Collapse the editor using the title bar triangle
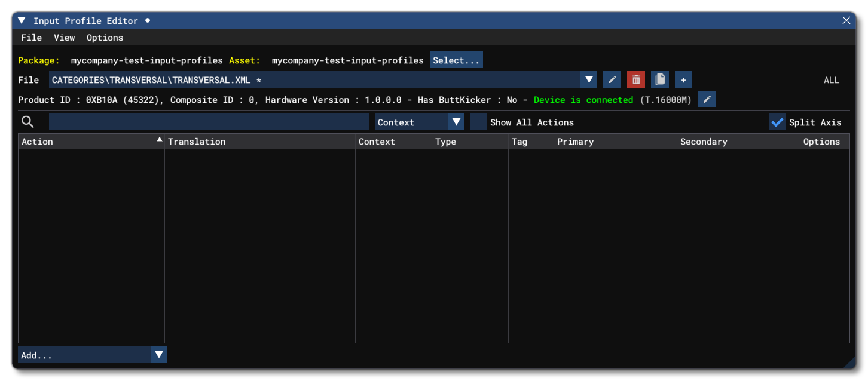This screenshot has width=868, height=381. pyautogui.click(x=21, y=20)
